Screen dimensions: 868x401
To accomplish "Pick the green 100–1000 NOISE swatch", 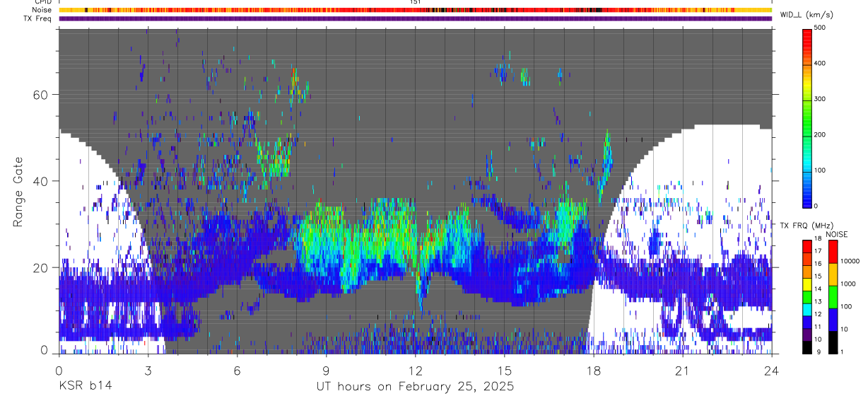I will 833,297.
